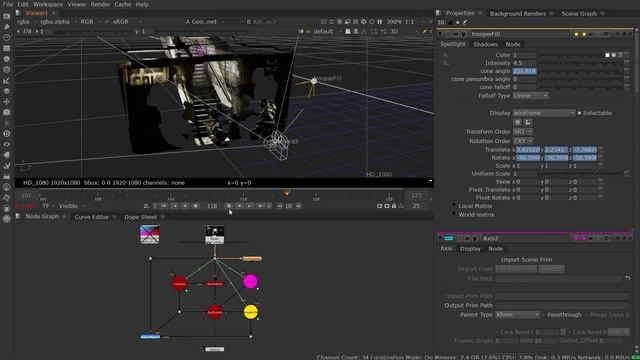Click the pause viewer icon in viewer toolbar
Viewport: 640px width, 360px height.
click(380, 22)
